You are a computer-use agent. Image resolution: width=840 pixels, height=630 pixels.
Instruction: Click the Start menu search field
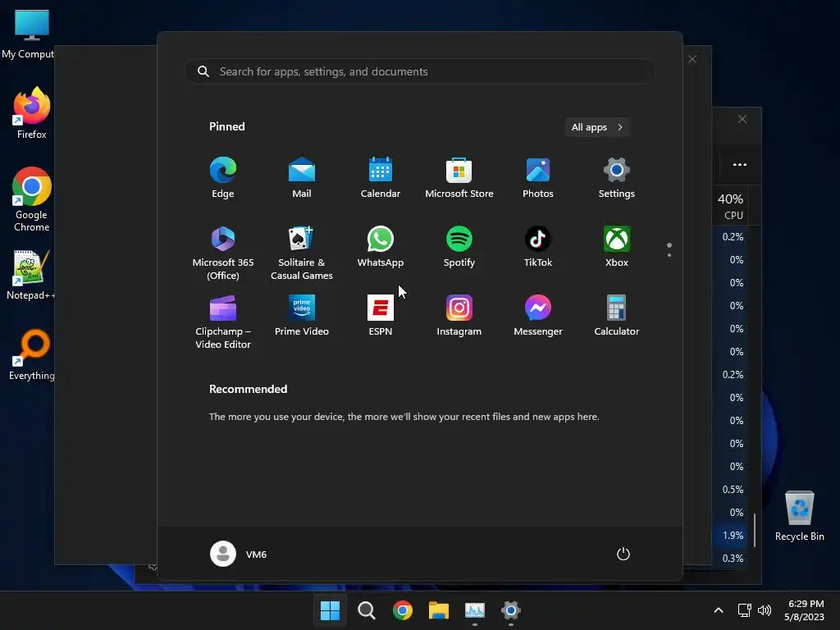pos(421,72)
